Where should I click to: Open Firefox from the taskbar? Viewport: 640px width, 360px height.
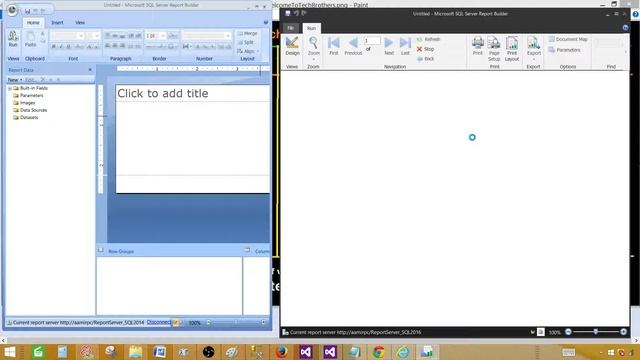tap(281, 352)
